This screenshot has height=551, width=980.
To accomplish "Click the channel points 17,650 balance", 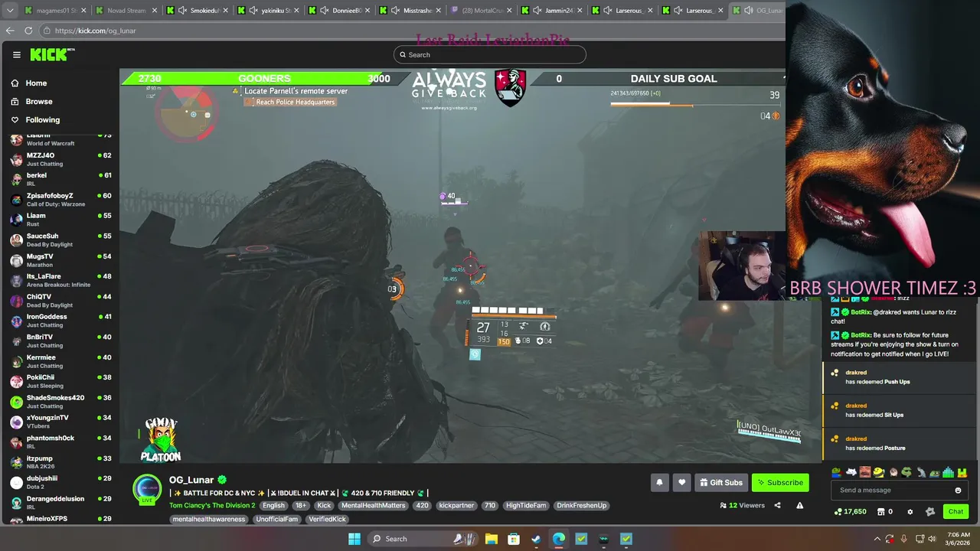I will tap(851, 512).
